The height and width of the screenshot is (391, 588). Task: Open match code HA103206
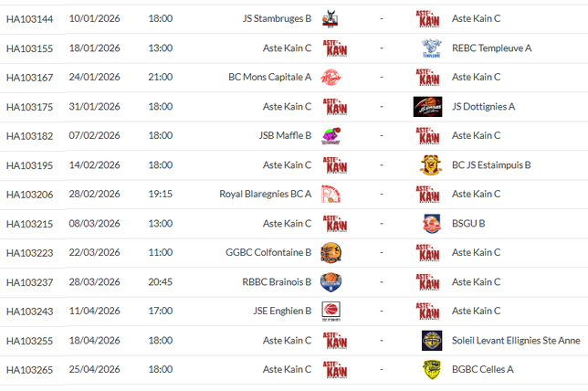(x=29, y=194)
